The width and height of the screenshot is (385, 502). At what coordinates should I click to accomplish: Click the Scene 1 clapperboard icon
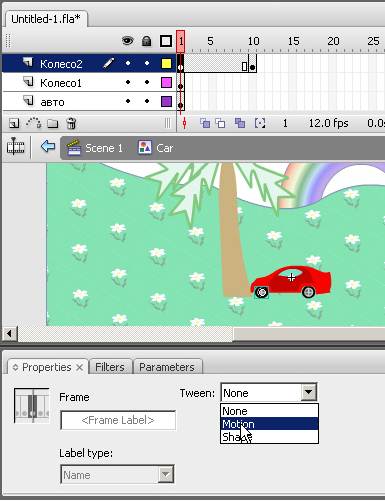click(x=74, y=148)
